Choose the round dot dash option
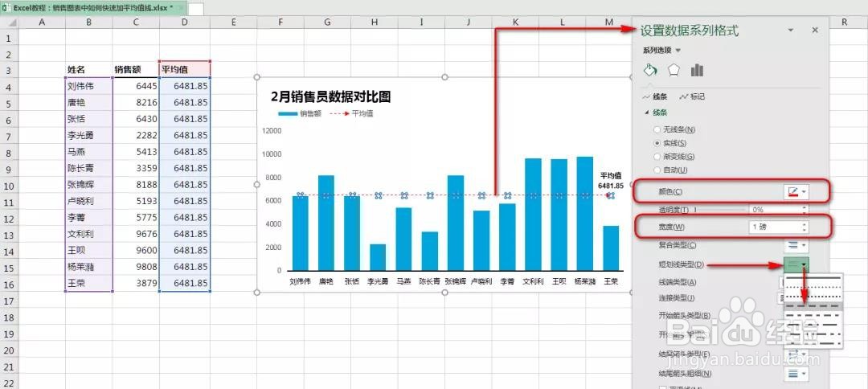Image resolution: width=868 pixels, height=389 pixels. [x=813, y=288]
